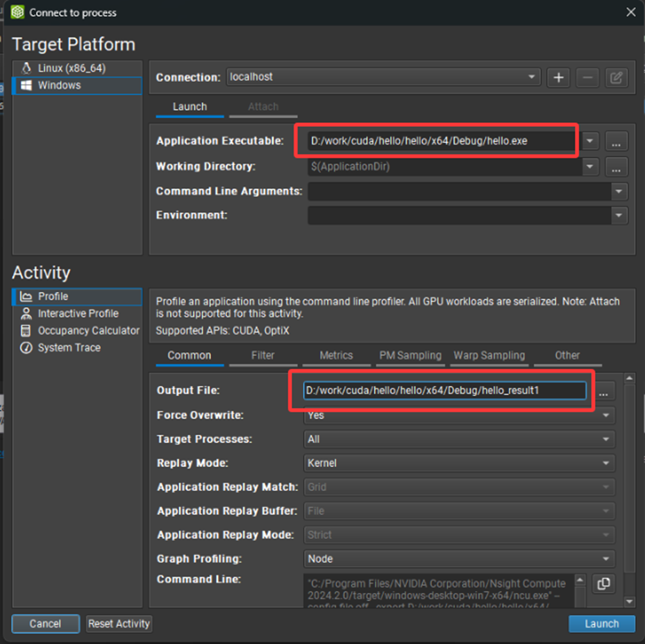This screenshot has width=645, height=644.
Task: Click the Reset Activity button
Action: coord(119,624)
